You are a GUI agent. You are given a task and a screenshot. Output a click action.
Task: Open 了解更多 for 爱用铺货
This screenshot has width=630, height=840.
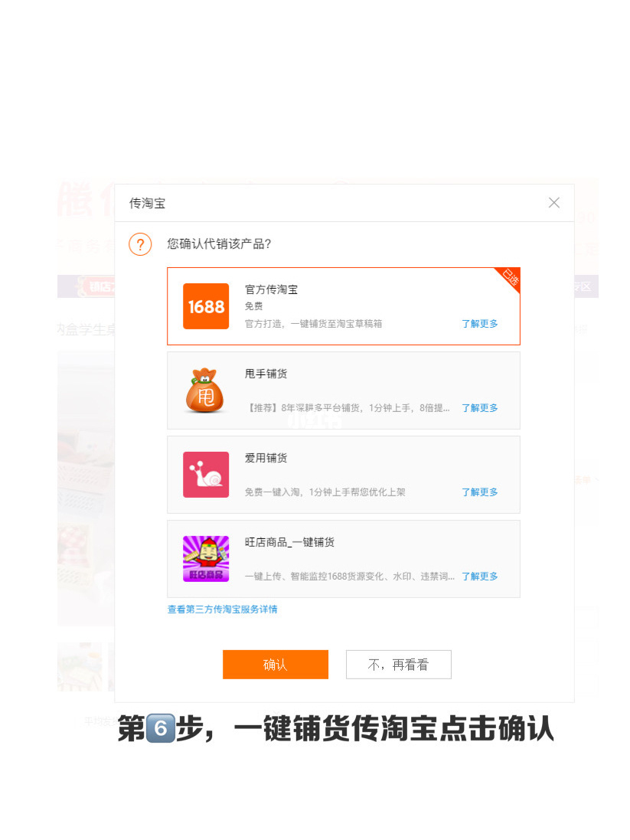tap(479, 492)
